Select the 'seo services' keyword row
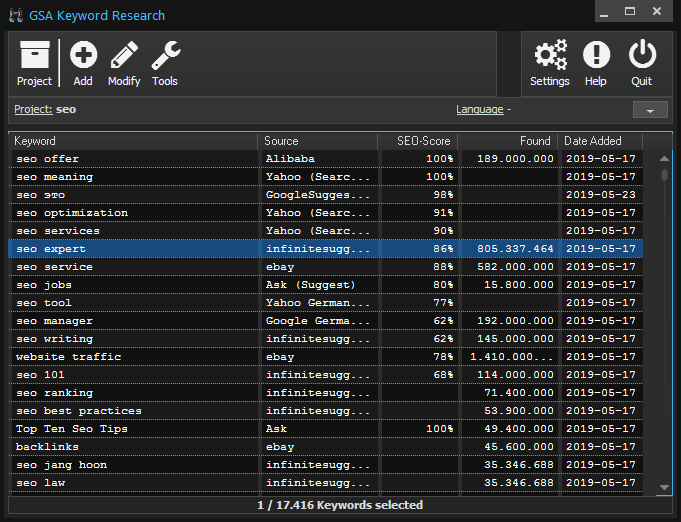Image resolution: width=681 pixels, height=522 pixels. 326,231
